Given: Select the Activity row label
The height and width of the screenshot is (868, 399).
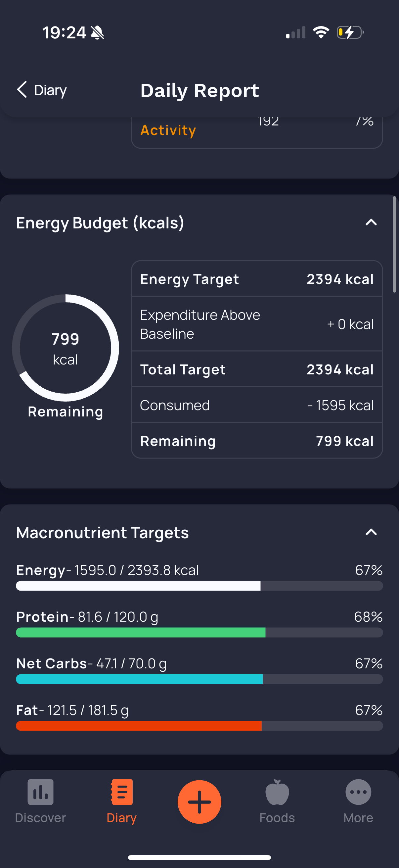Looking at the screenshot, I should [x=168, y=130].
